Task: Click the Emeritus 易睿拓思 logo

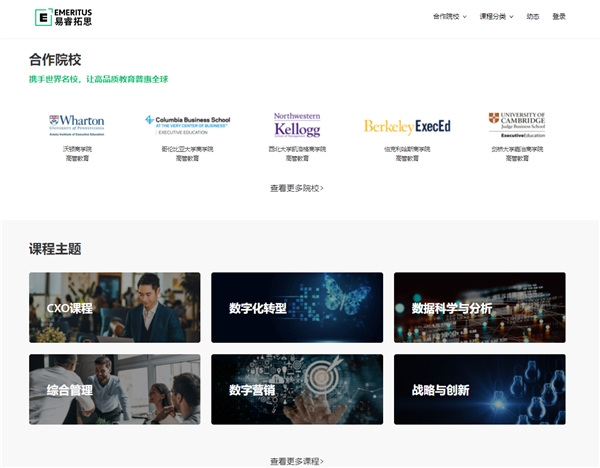Action: pyautogui.click(x=62, y=17)
